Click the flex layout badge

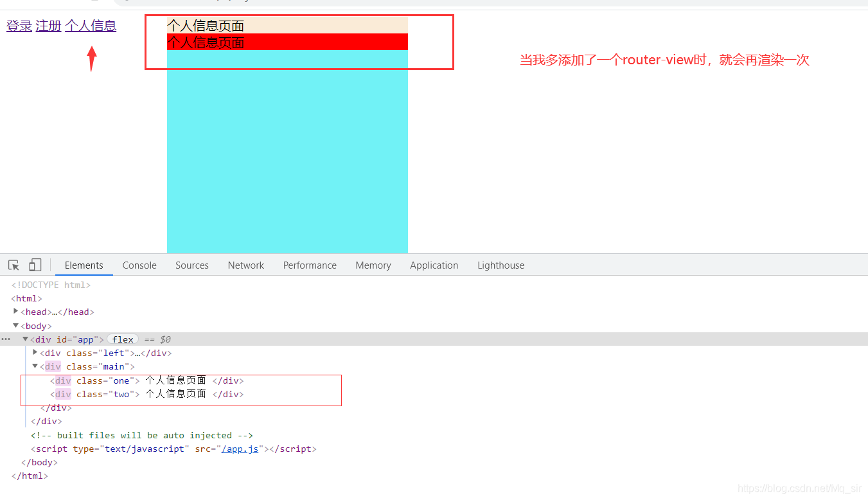pyautogui.click(x=123, y=339)
